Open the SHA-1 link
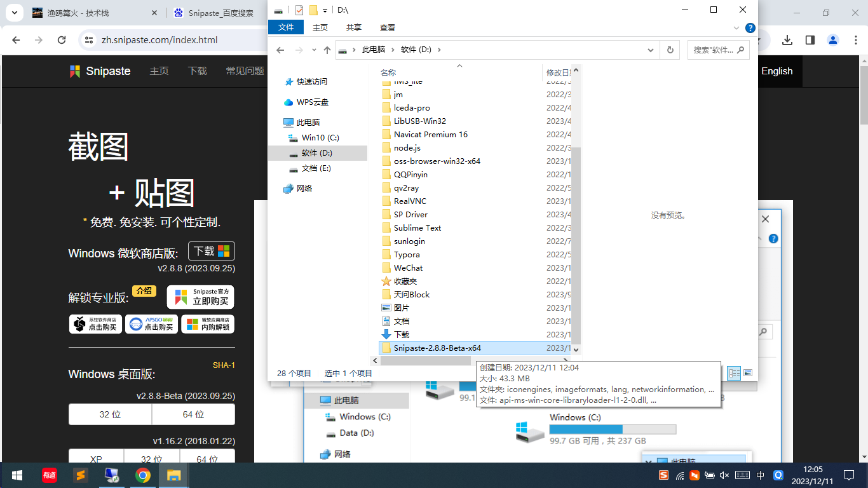The image size is (868, 488). click(224, 365)
